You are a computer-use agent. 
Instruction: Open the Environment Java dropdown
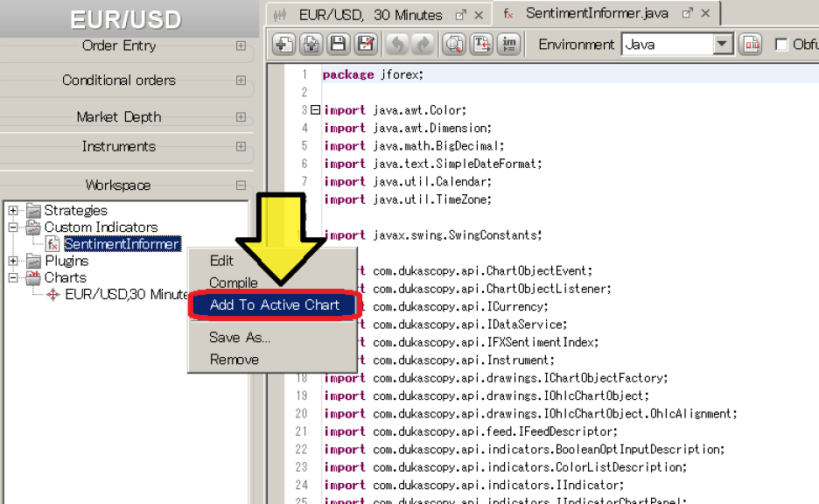[723, 45]
